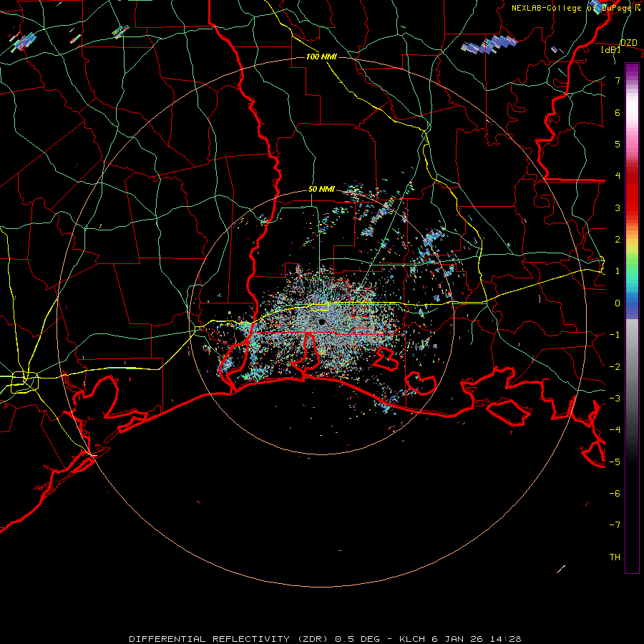The image size is (644, 644).
Task: Click the scale tick label -5
Action: pyautogui.click(x=615, y=462)
